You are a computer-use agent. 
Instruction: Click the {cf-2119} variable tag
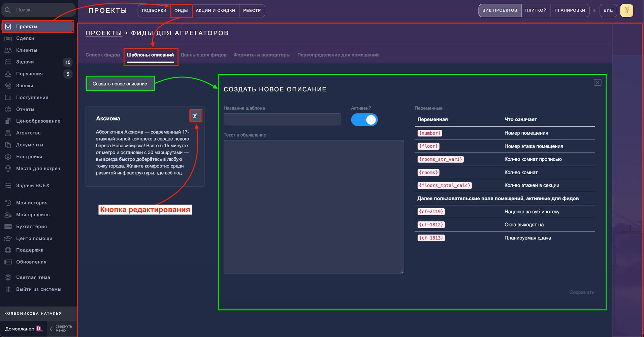431,212
